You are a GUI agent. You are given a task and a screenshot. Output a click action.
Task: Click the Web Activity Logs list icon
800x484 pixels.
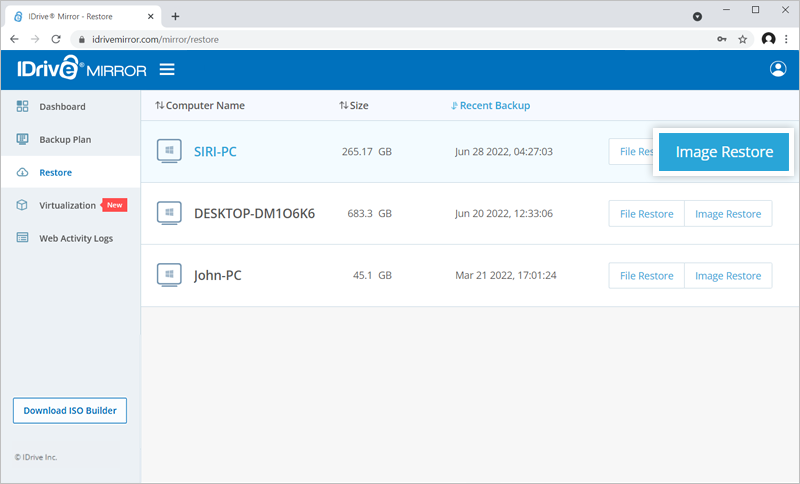point(22,238)
